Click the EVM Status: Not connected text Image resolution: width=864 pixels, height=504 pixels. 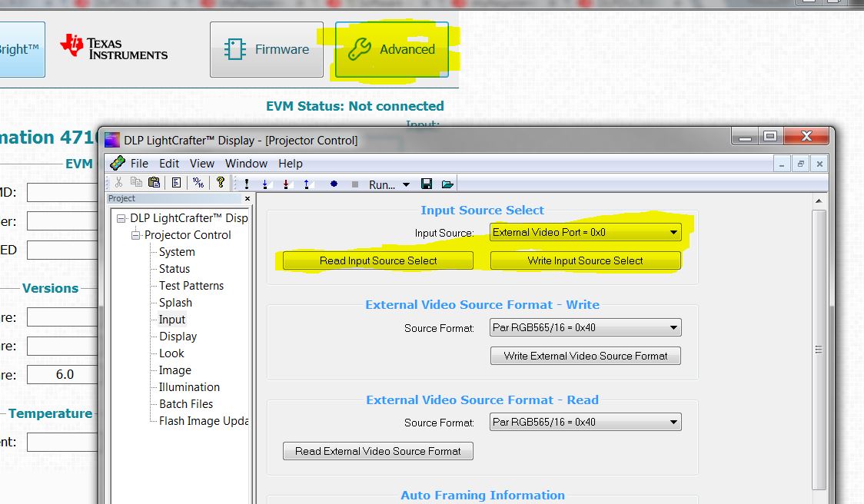coord(355,106)
